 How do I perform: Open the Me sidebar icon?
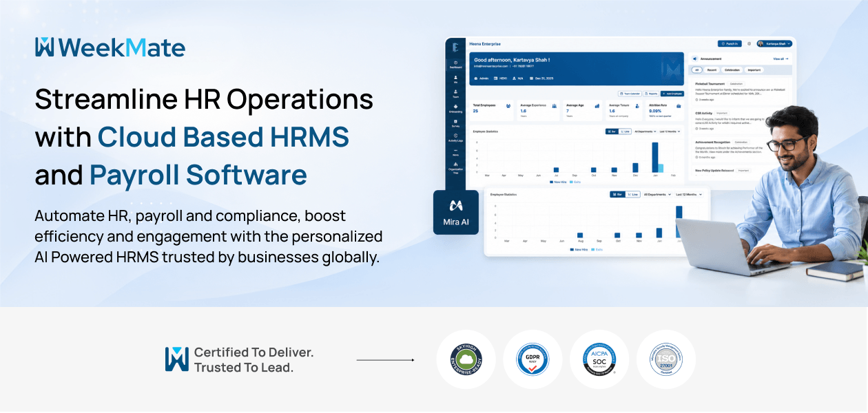[x=455, y=79]
